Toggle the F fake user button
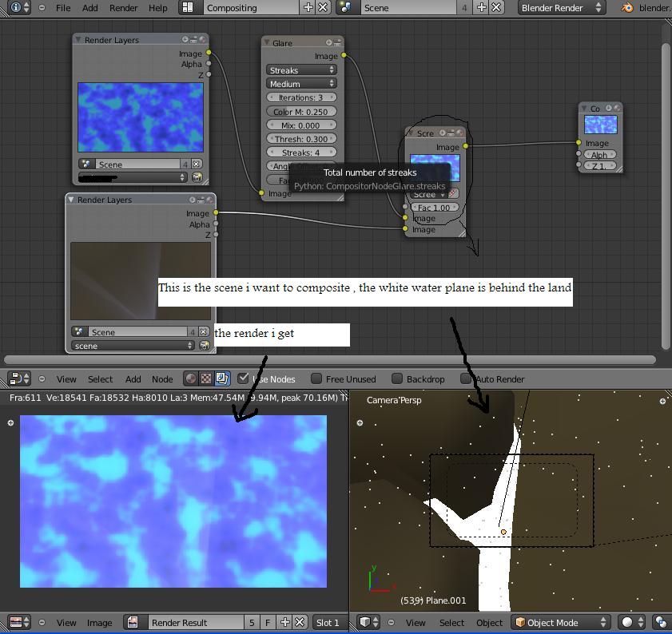The width and height of the screenshot is (672, 634). [x=268, y=622]
